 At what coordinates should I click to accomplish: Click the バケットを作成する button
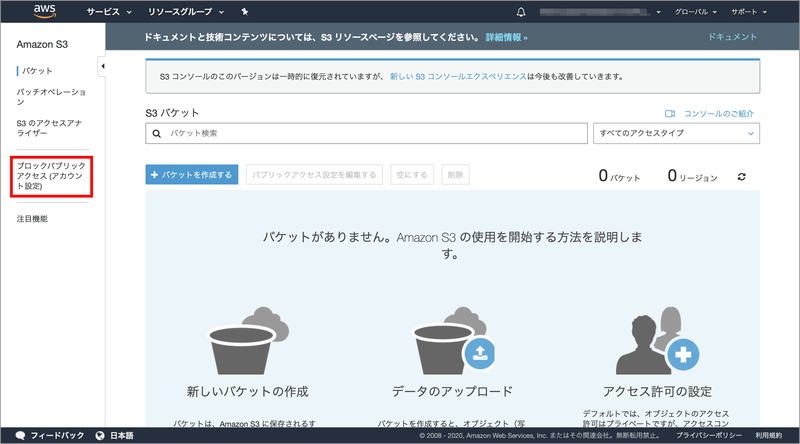(192, 175)
